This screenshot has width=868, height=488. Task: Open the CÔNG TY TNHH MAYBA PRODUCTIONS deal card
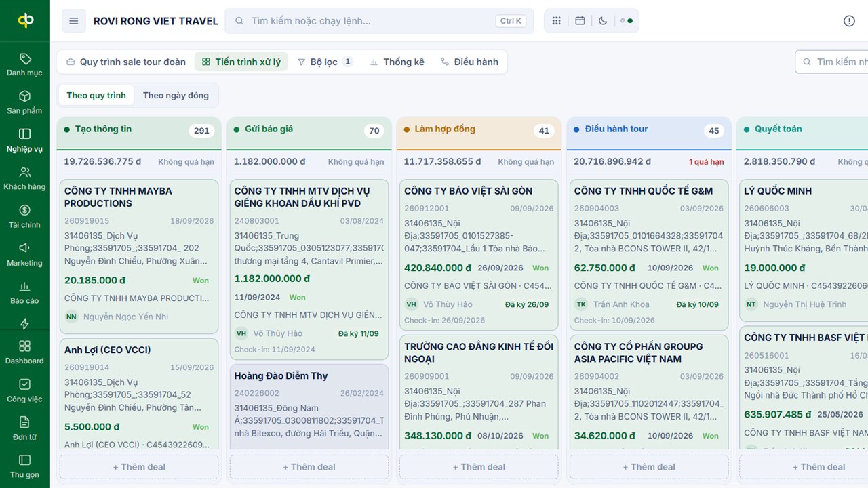point(139,257)
